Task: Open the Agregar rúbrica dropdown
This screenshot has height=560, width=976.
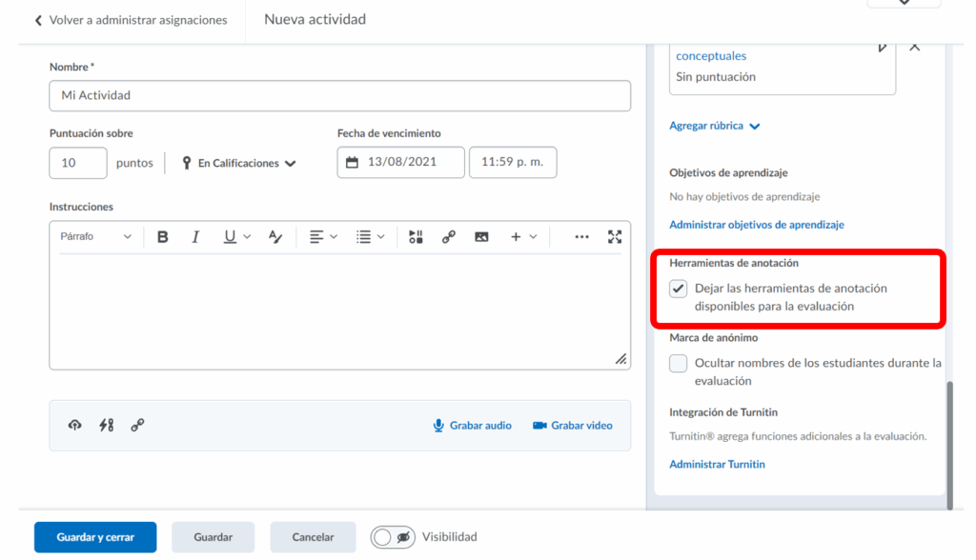Action: click(715, 126)
